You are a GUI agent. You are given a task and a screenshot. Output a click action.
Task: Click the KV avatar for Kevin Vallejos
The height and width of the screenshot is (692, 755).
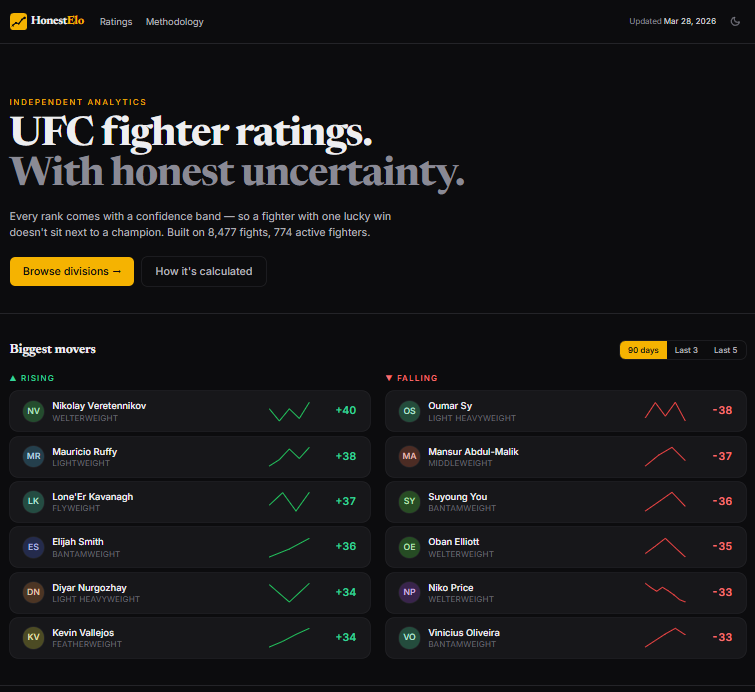pos(33,637)
